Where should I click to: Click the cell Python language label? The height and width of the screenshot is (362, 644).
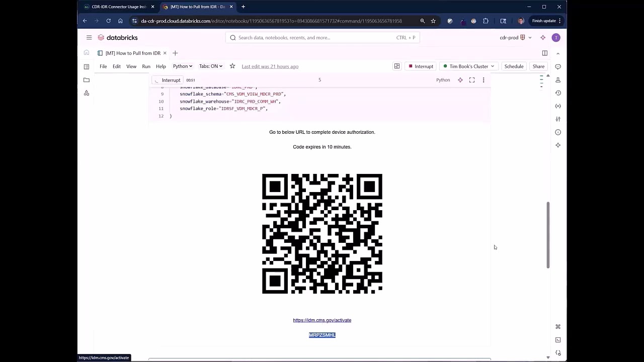tap(443, 80)
